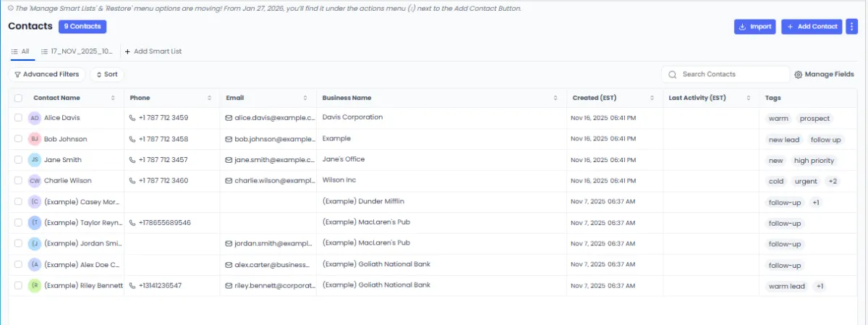Click Jane Smith's JS avatar icon
The image size is (868, 325).
tap(35, 160)
